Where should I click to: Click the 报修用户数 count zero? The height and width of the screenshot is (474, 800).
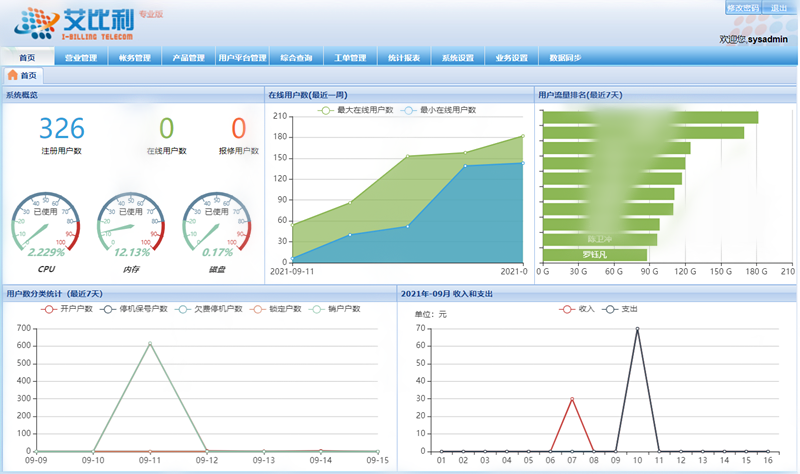point(238,128)
